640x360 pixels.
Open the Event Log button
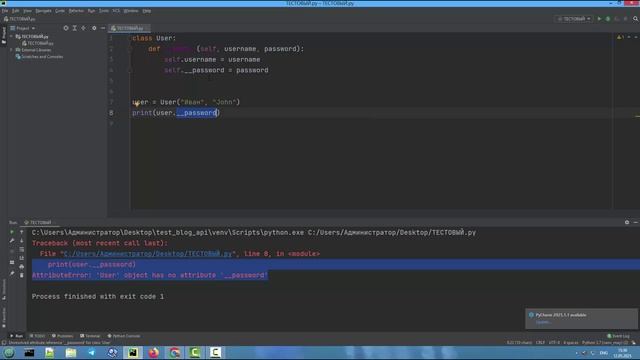click(x=618, y=336)
